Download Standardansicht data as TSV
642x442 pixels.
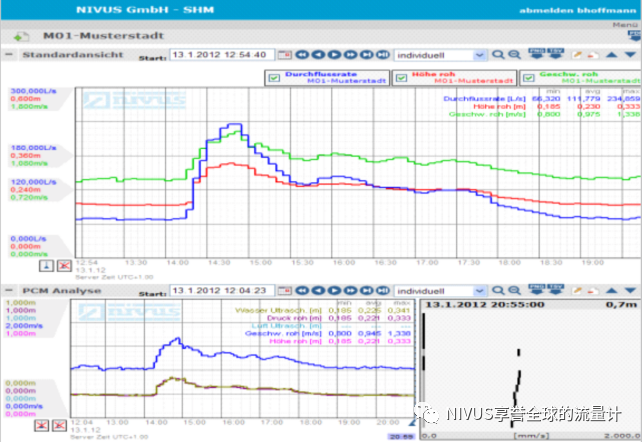point(556,53)
